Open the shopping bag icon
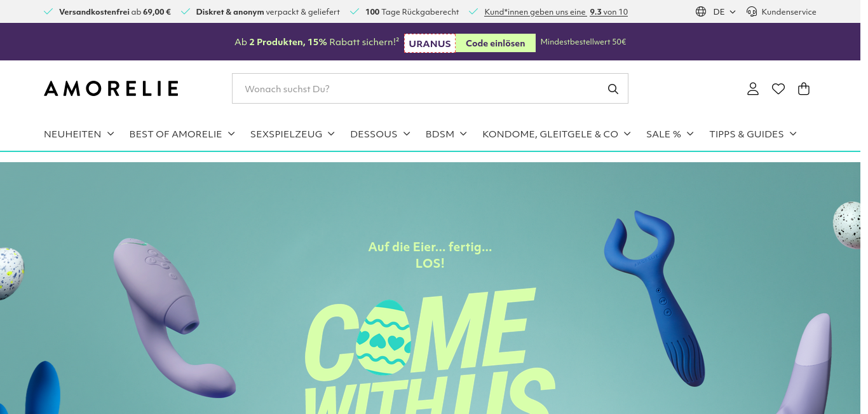 coord(804,89)
